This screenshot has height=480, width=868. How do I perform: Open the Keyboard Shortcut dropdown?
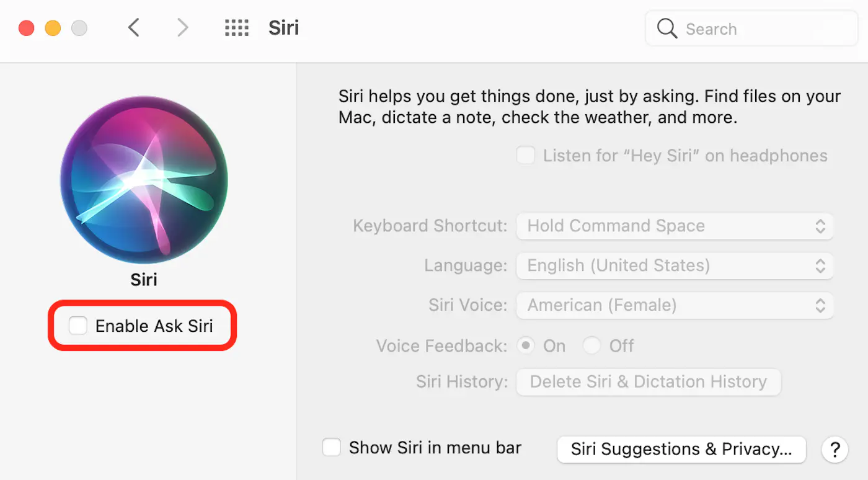click(675, 226)
